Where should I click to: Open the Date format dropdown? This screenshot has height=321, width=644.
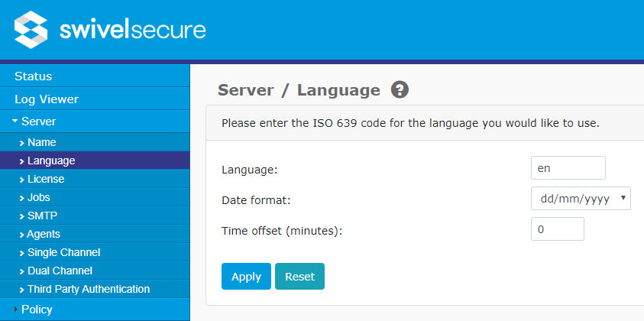coord(581,199)
